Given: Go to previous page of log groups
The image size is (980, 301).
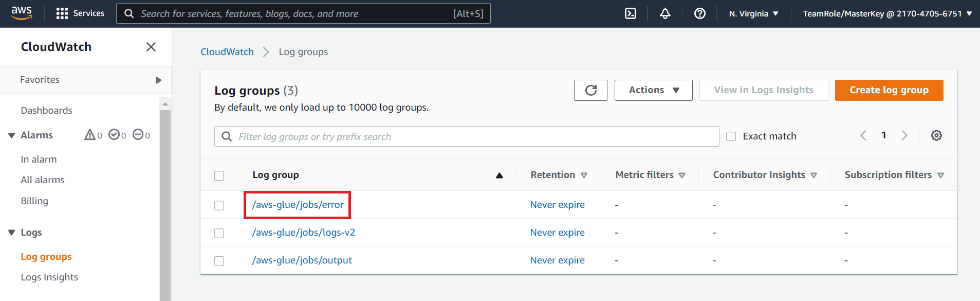Looking at the screenshot, I should 863,135.
